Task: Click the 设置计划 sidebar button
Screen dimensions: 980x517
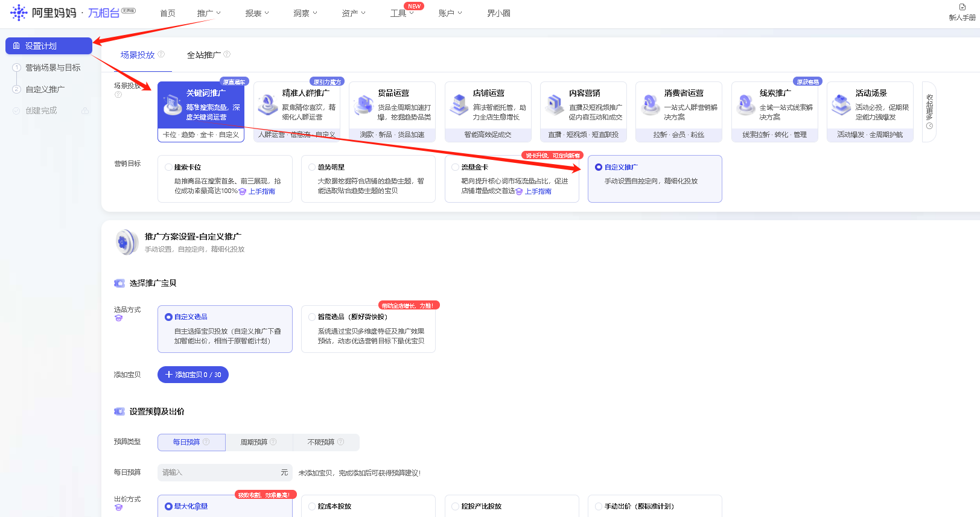Action: (x=49, y=46)
